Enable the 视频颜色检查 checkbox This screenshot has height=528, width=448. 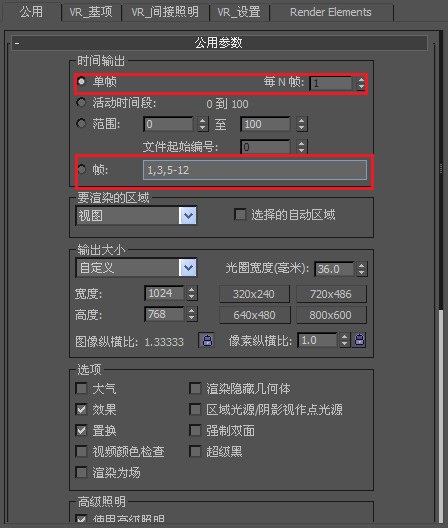pyautogui.click(x=81, y=451)
